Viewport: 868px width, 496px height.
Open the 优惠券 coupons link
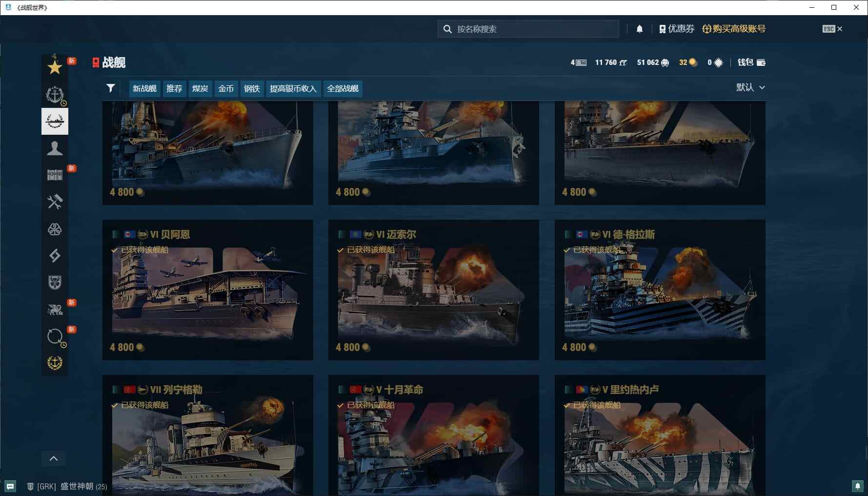[677, 29]
